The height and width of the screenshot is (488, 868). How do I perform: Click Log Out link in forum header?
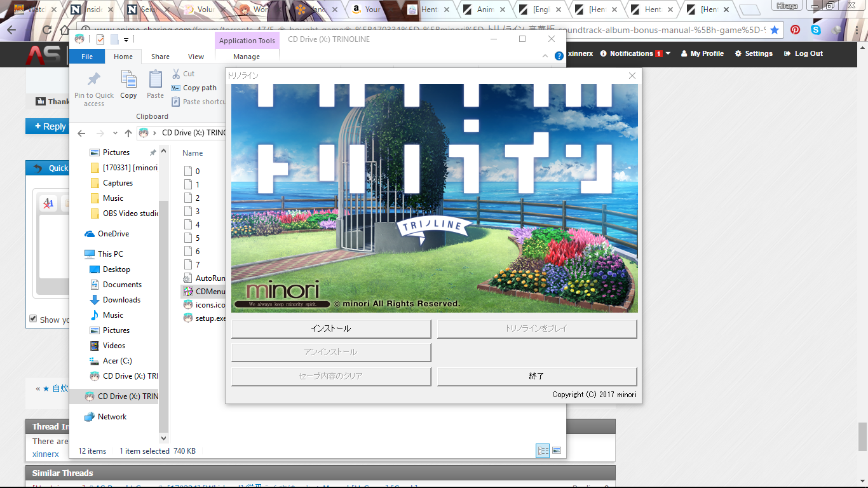(803, 53)
